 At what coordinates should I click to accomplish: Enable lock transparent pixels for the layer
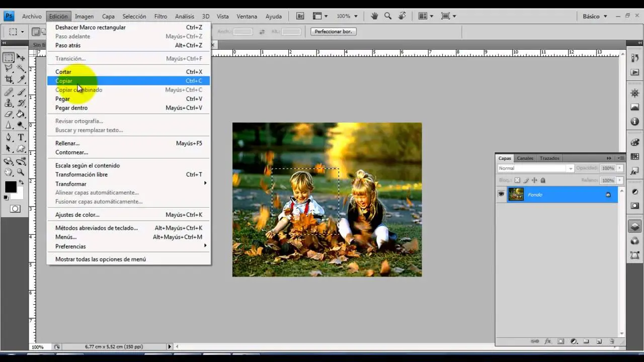click(518, 180)
